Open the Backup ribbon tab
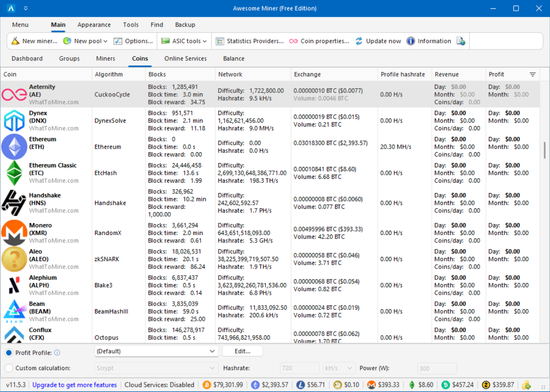This screenshot has width=550, height=392. tap(185, 25)
